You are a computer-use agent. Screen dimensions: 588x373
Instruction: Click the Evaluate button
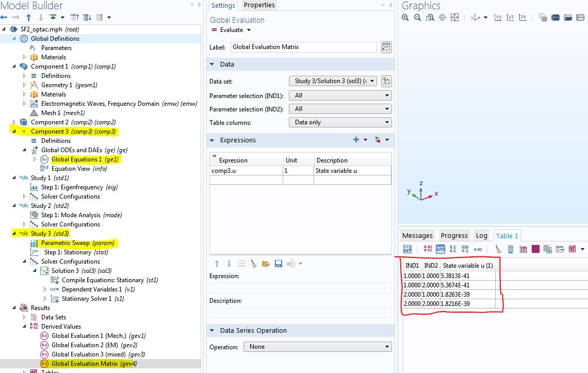231,30
